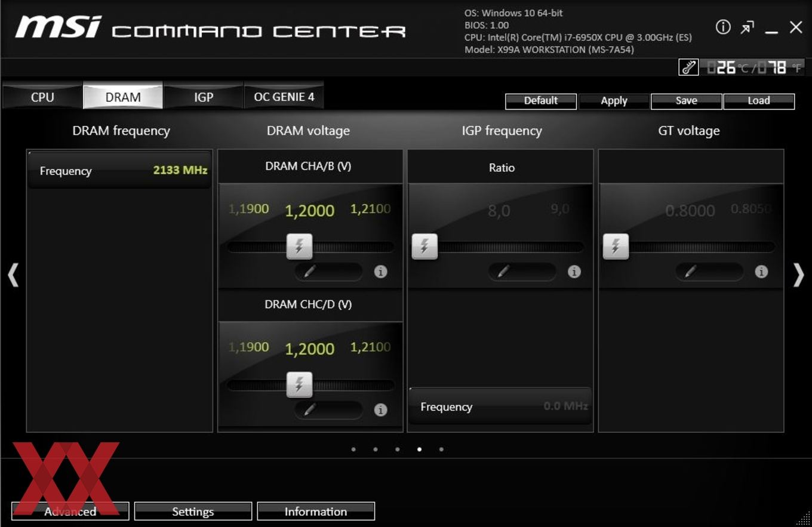The image size is (812, 527).
Task: Click GT voltage slider handle
Action: 616,246
